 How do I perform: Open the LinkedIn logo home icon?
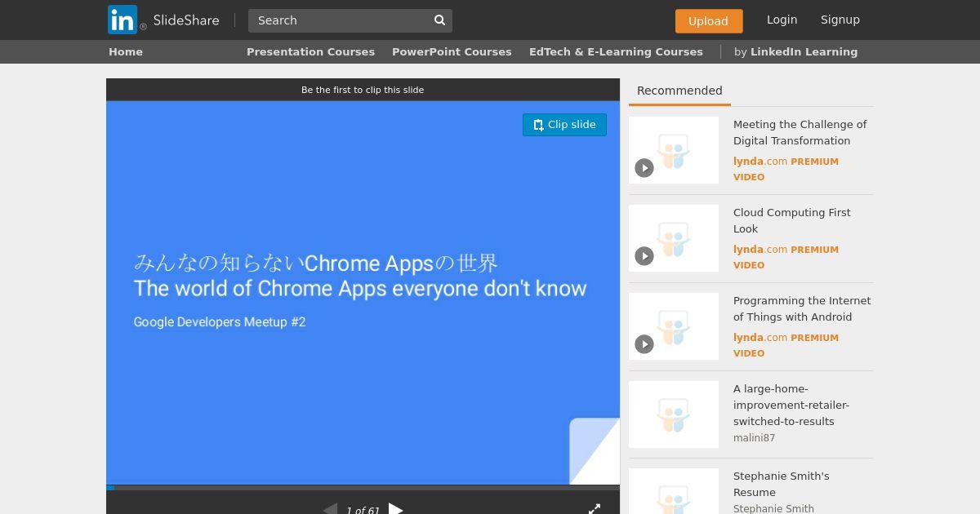(122, 20)
